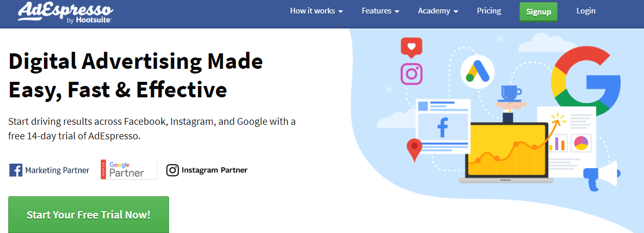Click the pie chart icon in report
This screenshot has width=644, height=233.
click(581, 143)
